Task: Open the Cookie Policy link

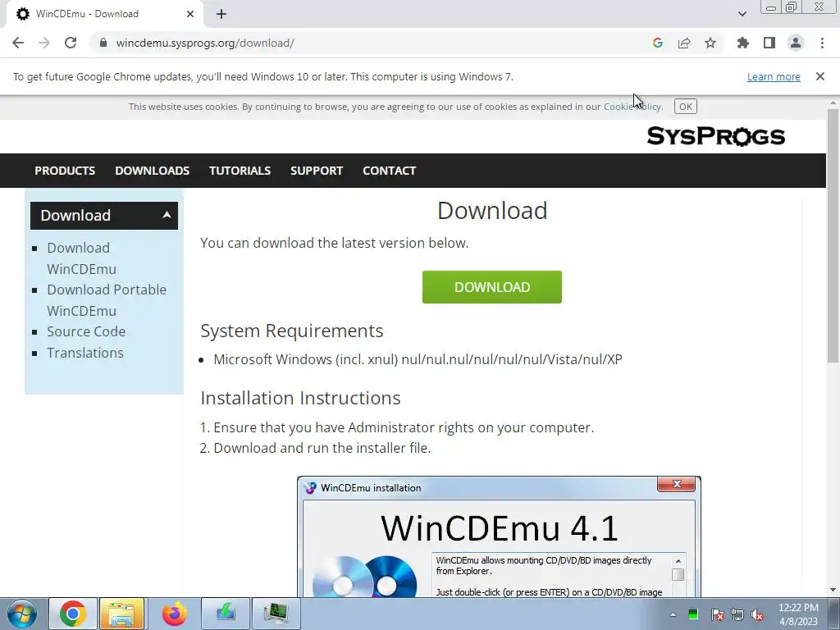Action: pos(632,107)
